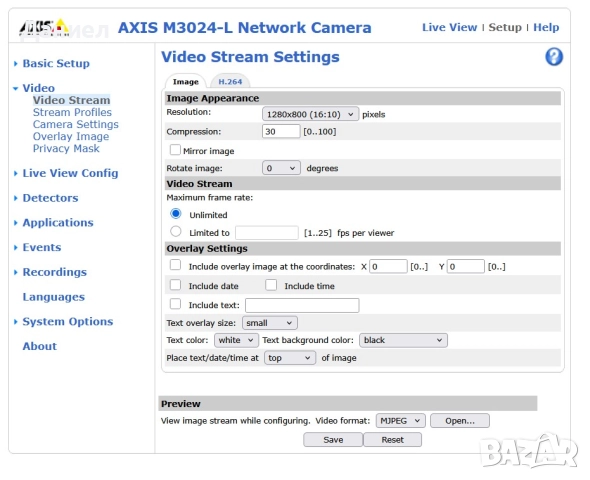Focus the overlay X coordinate field
The width and height of the screenshot is (590, 480).
(x=388, y=266)
